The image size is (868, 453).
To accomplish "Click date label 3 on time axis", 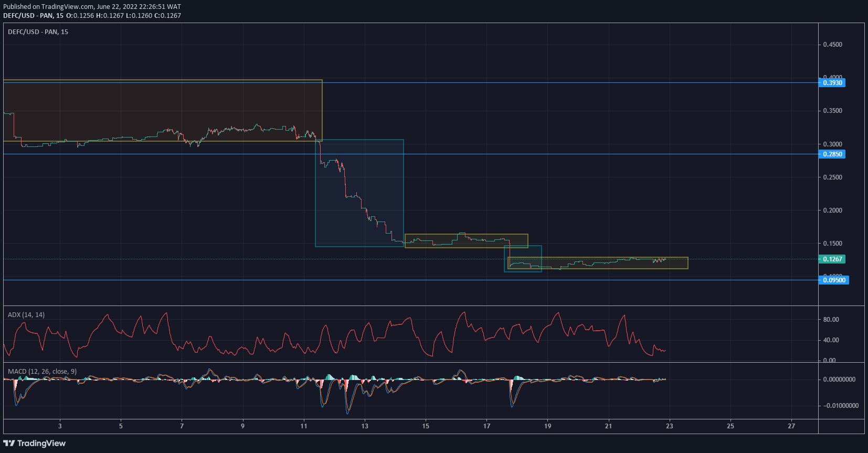I will point(60,426).
